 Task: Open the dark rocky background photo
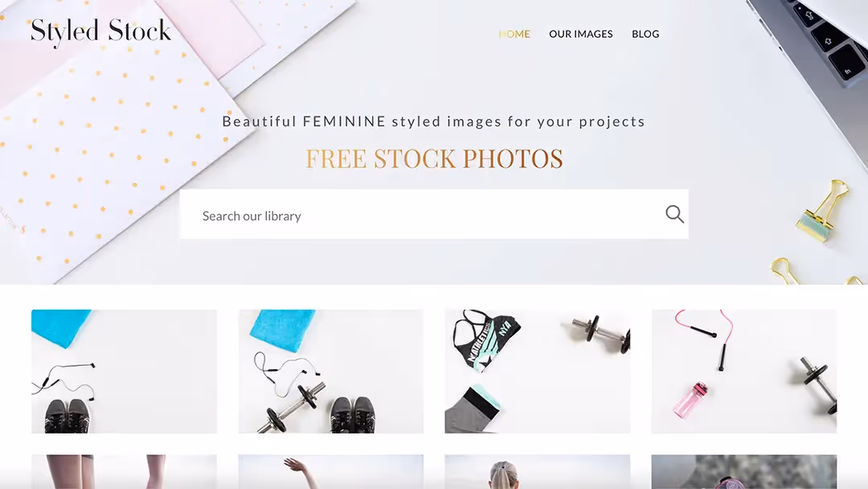tap(744, 472)
